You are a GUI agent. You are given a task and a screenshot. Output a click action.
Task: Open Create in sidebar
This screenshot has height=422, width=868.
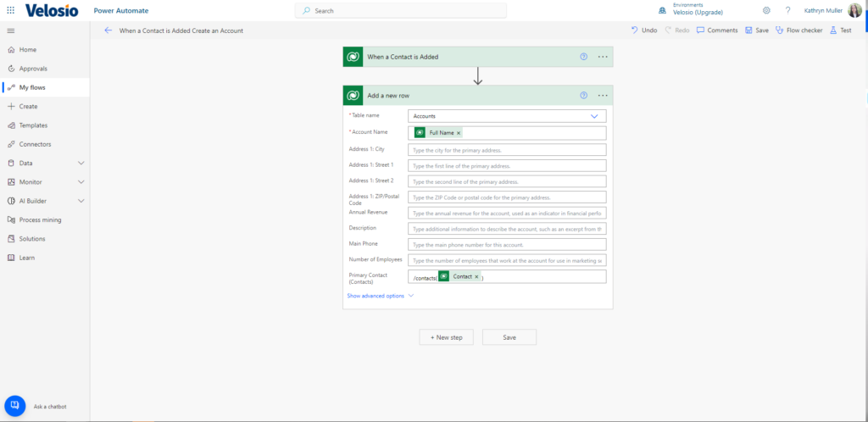(45, 106)
